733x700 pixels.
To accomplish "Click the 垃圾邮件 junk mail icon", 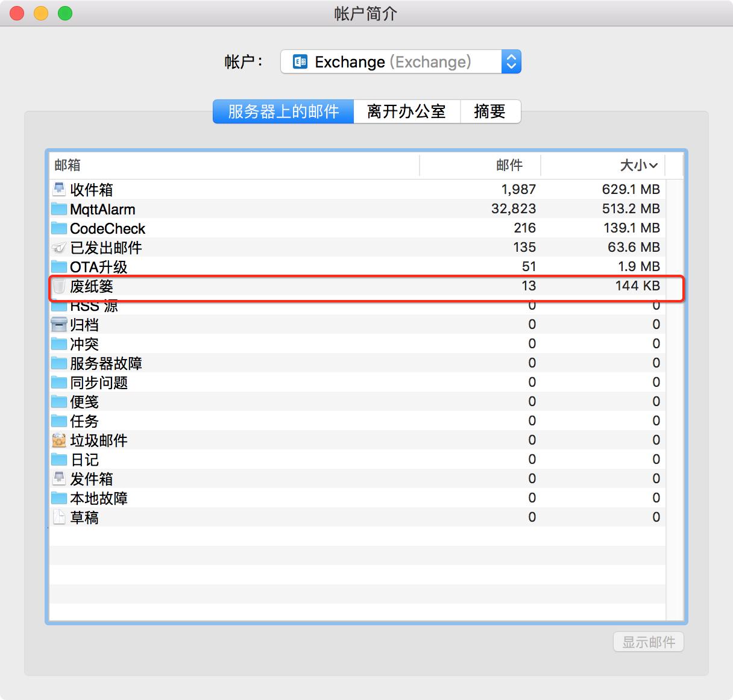I will point(58,439).
